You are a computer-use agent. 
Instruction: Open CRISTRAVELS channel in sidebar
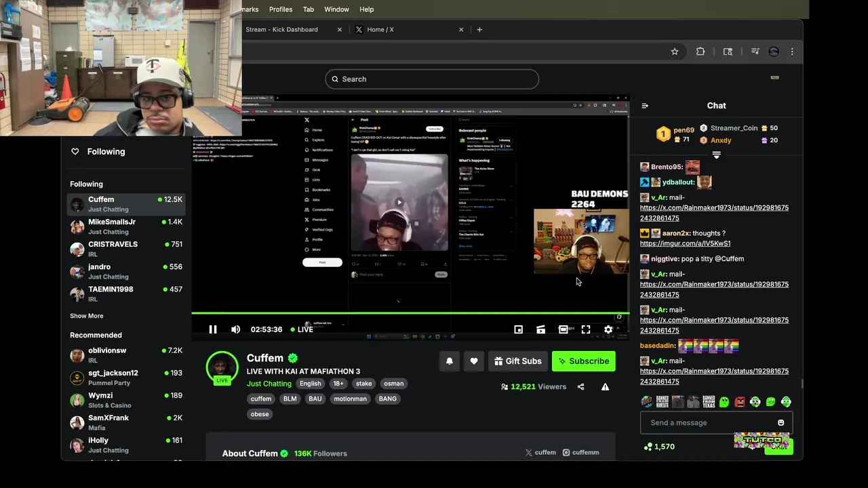pyautogui.click(x=126, y=249)
